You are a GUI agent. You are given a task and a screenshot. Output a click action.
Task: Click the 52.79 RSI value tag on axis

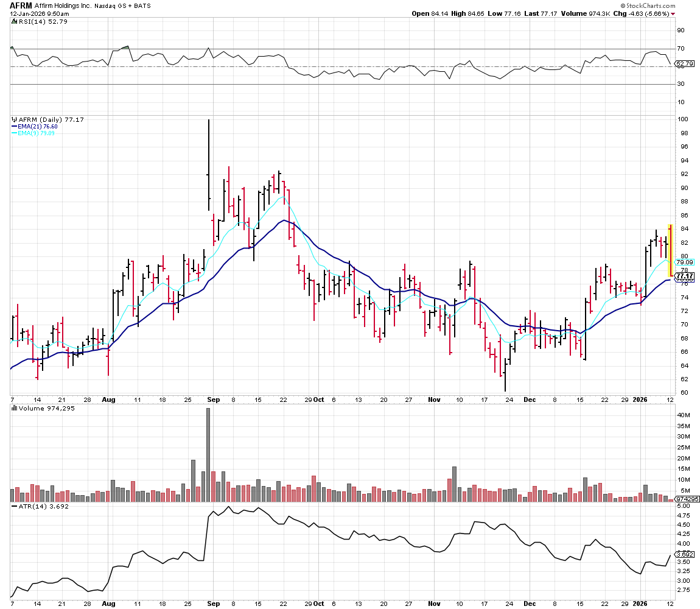685,64
